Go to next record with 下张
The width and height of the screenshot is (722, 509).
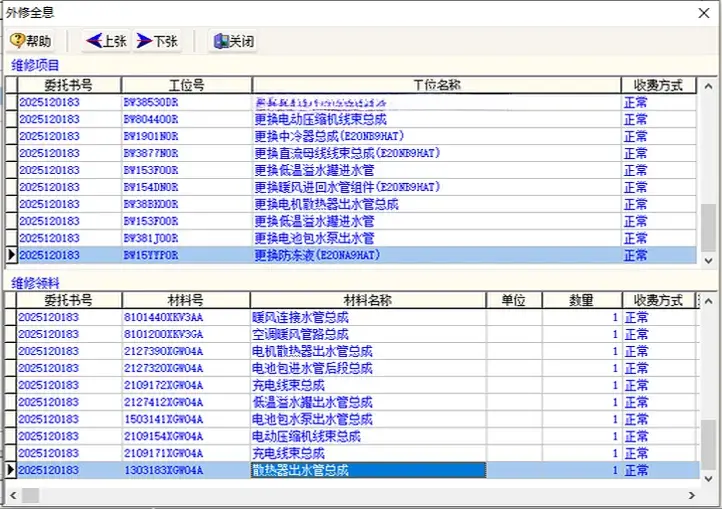[157, 41]
